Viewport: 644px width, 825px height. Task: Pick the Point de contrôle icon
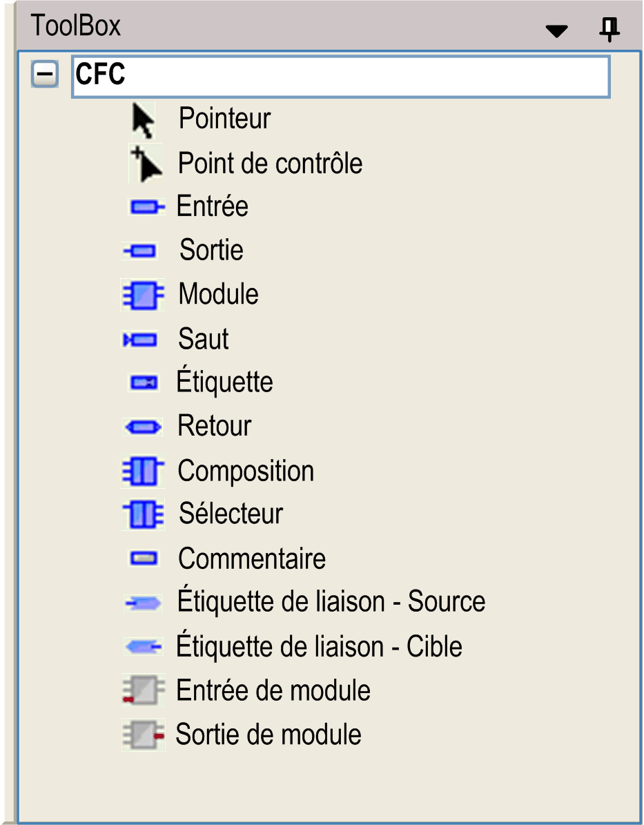pos(146,164)
